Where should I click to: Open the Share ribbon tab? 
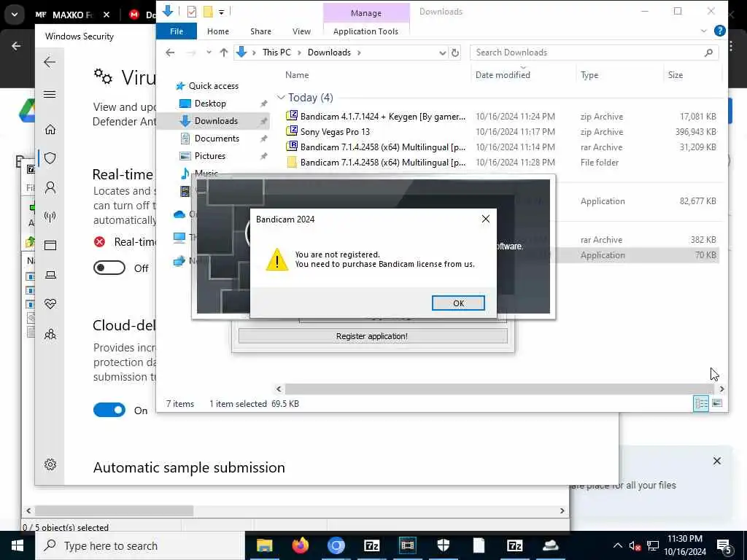coord(260,31)
